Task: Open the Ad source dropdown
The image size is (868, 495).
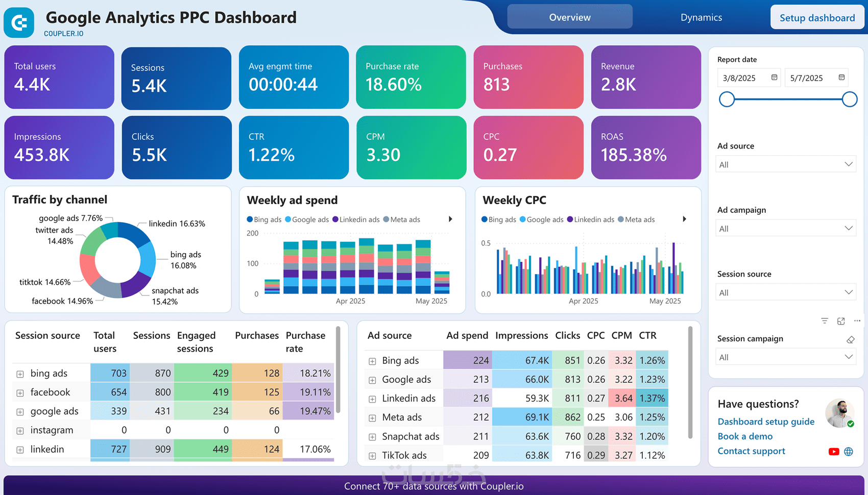Action: (x=786, y=164)
